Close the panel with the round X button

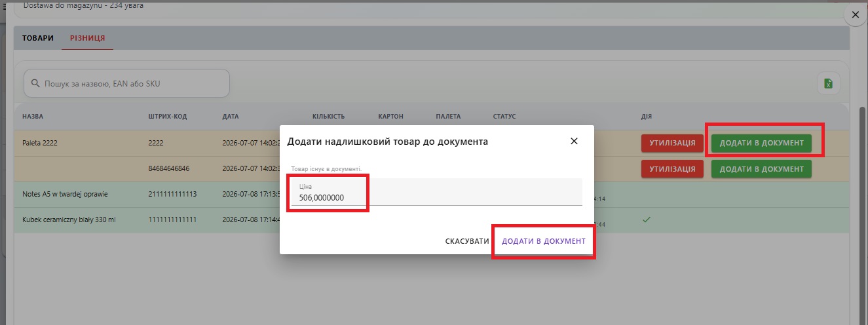[855, 14]
